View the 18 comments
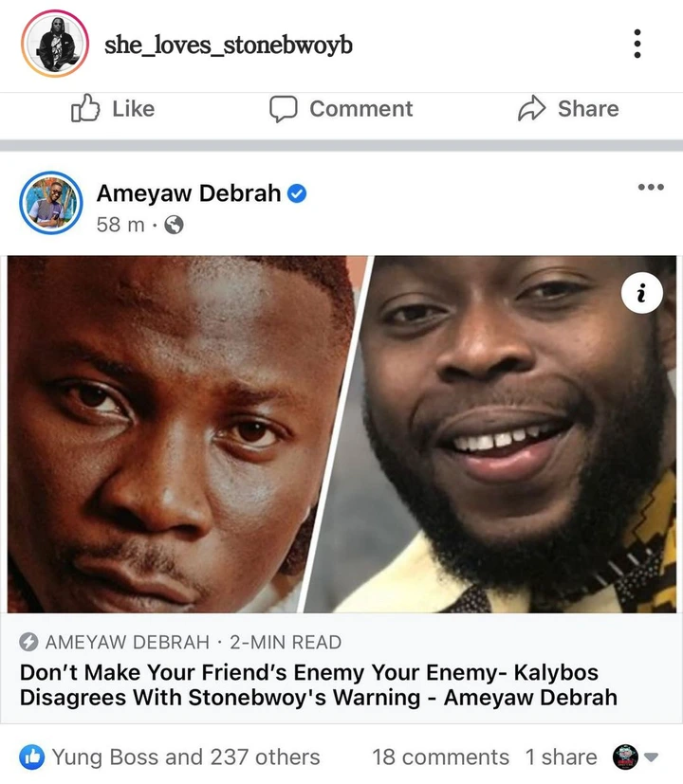The width and height of the screenshot is (683, 784). tap(440, 757)
